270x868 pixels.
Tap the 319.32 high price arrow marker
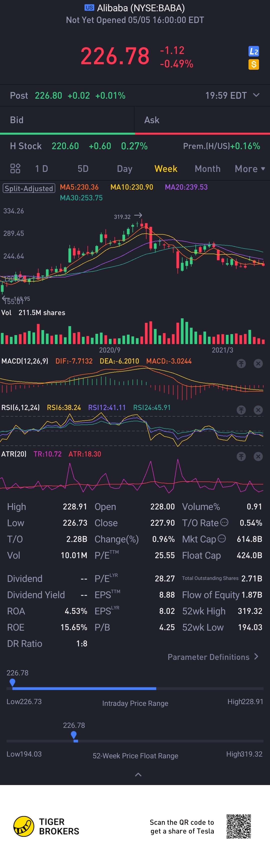click(138, 215)
